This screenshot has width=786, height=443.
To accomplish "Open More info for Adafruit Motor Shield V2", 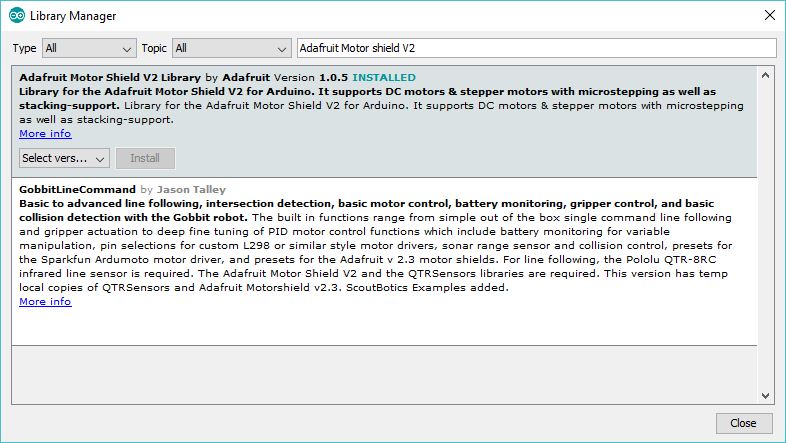I will coord(45,134).
